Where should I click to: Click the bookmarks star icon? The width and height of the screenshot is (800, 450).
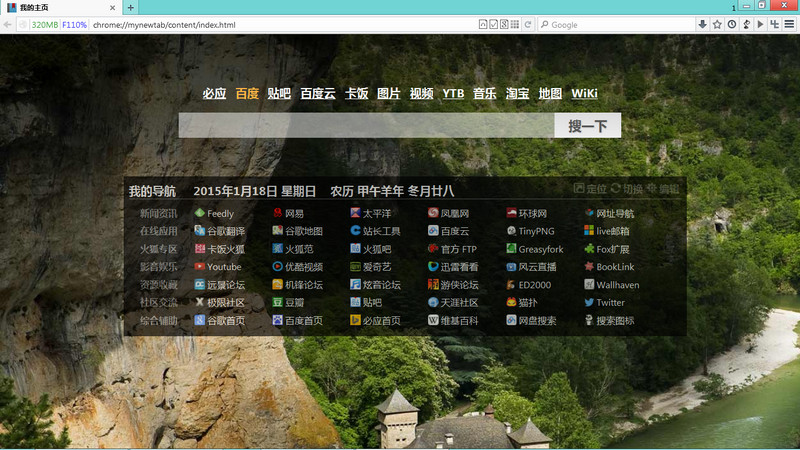(717, 24)
